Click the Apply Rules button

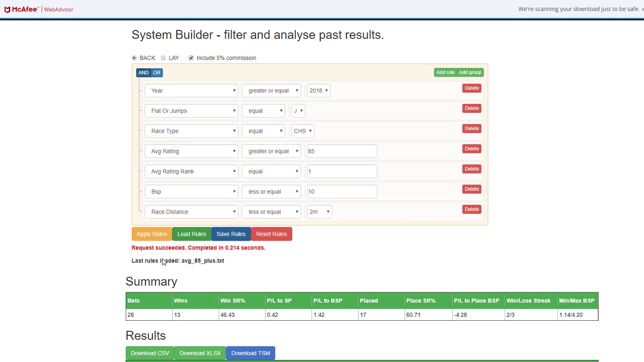151,234
